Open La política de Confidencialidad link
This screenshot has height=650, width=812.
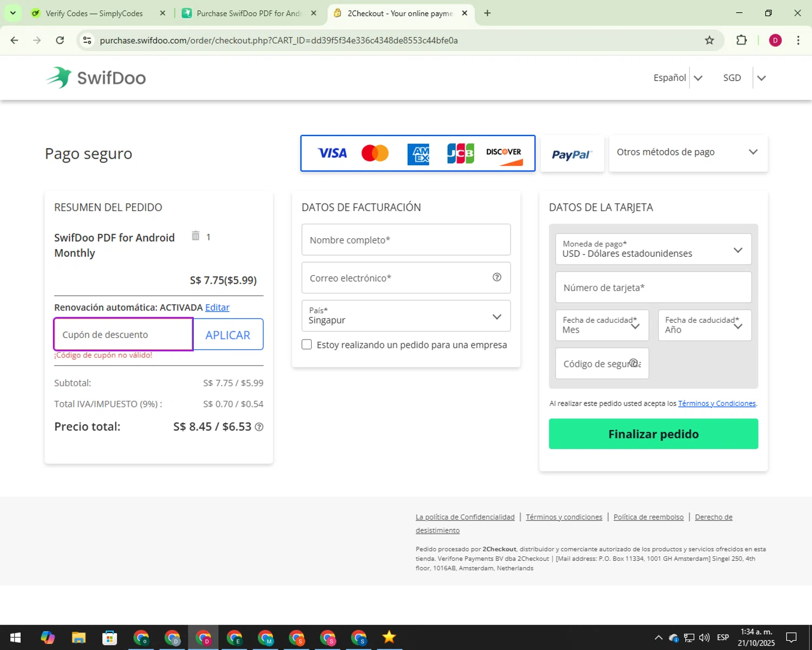pyautogui.click(x=465, y=517)
